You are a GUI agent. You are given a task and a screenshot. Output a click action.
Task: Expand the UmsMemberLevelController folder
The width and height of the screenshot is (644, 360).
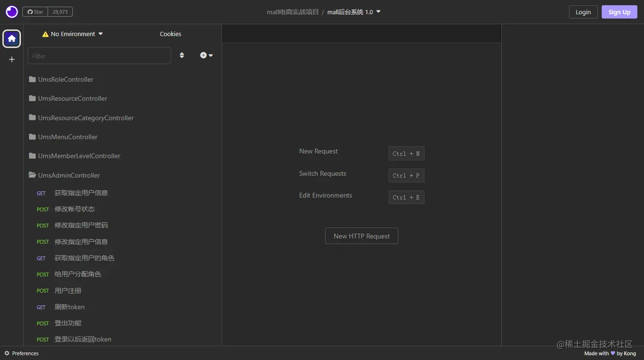tap(123, 156)
